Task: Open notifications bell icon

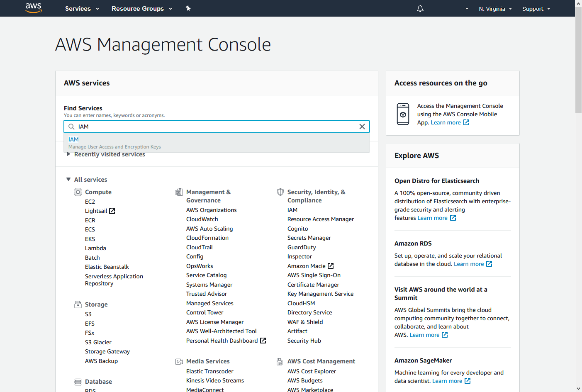Action: point(420,9)
